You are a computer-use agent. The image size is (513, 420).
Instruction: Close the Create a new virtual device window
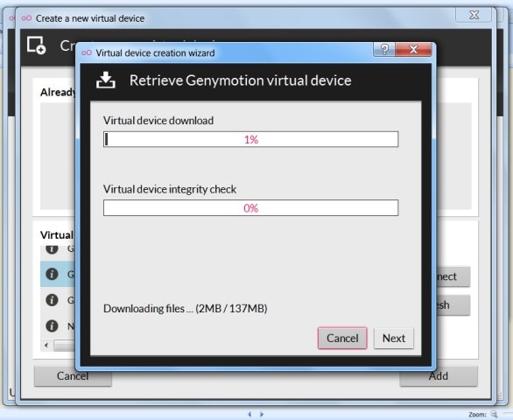(x=474, y=15)
